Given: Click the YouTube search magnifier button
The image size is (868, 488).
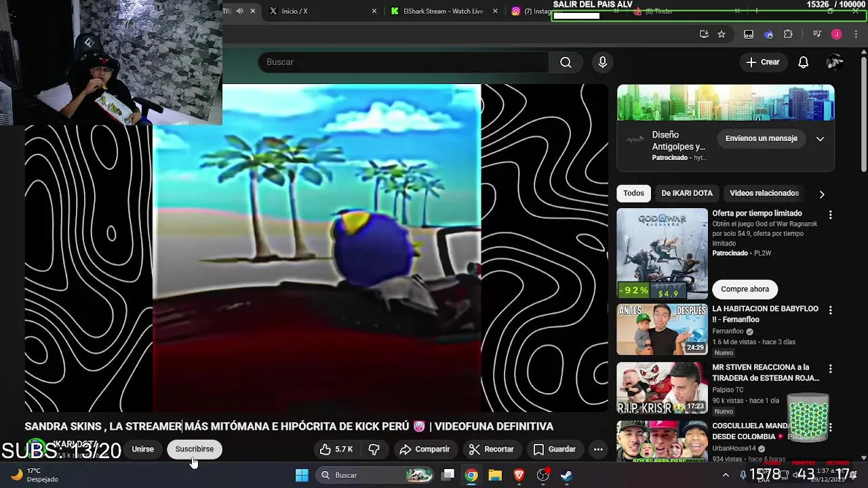Looking at the screenshot, I should click(566, 62).
